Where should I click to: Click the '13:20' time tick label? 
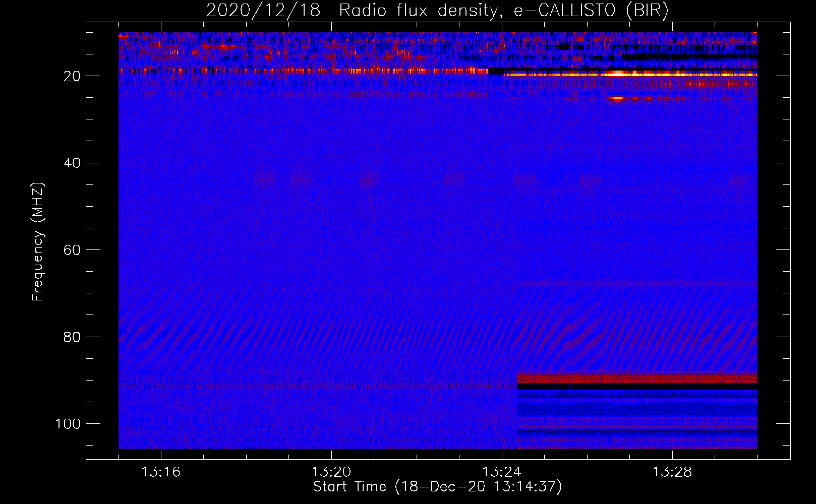click(x=331, y=472)
